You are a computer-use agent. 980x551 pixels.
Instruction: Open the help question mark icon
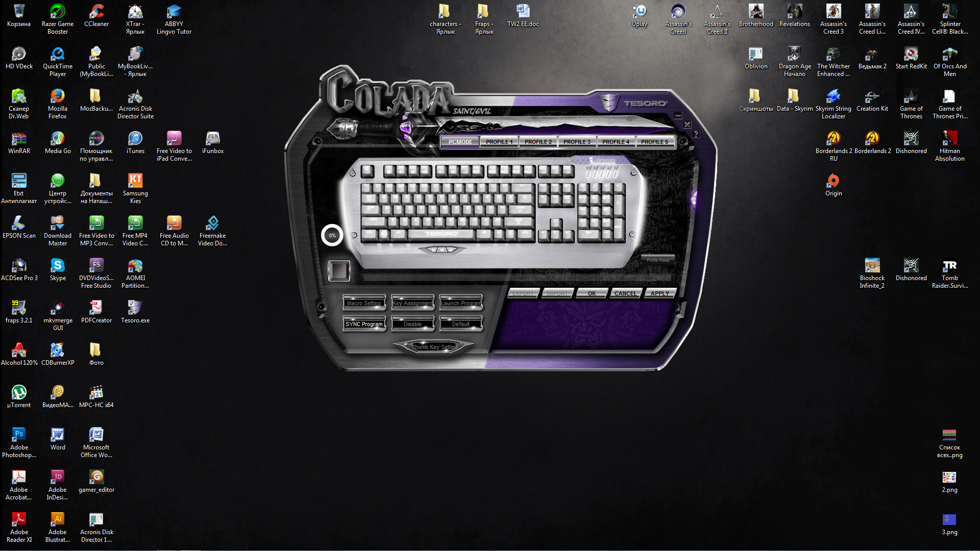click(x=696, y=134)
